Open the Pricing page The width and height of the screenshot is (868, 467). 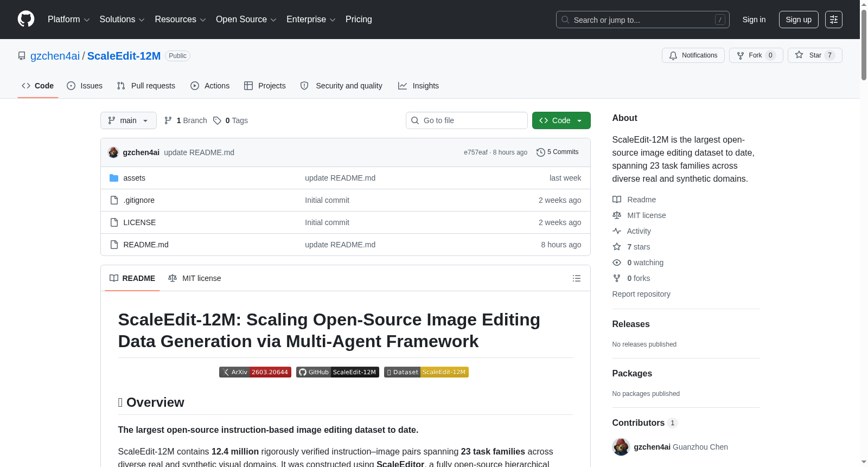[x=359, y=20]
